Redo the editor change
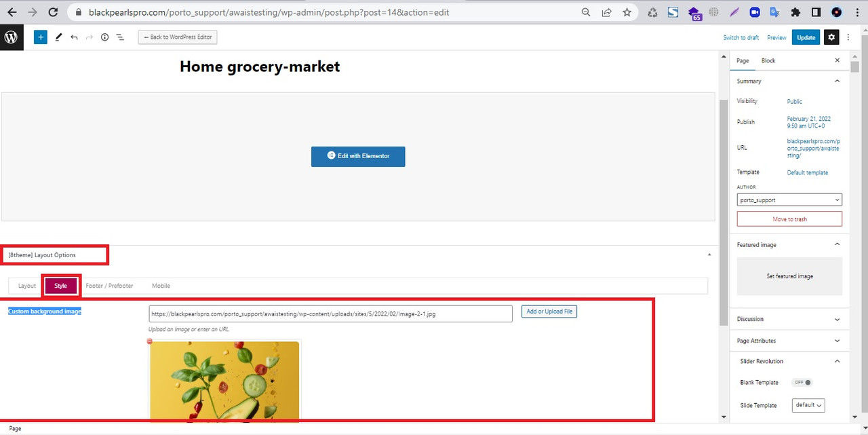The width and height of the screenshot is (868, 435). (90, 37)
